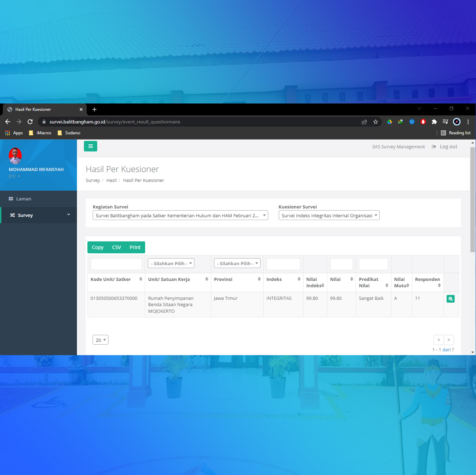Image resolution: width=476 pixels, height=475 pixels.
Task: View details with green magnifier icon
Action: [450, 299]
